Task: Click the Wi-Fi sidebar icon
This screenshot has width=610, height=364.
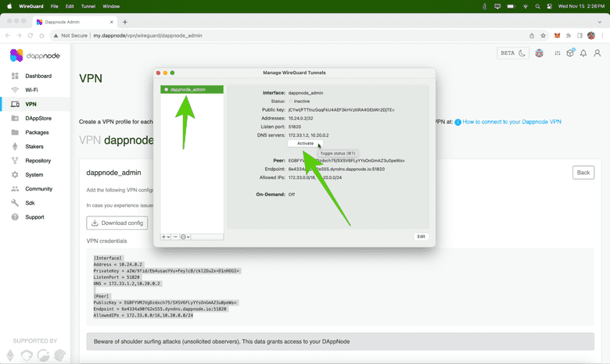Action: click(x=16, y=90)
